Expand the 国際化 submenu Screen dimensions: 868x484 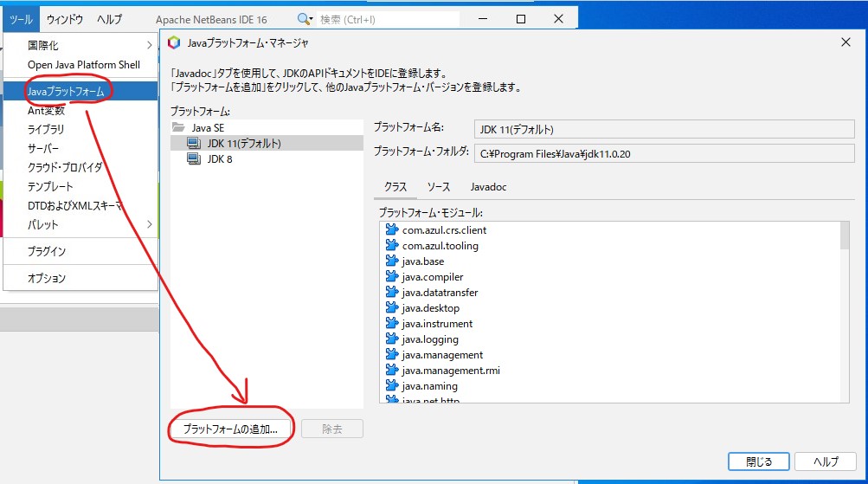coord(80,45)
